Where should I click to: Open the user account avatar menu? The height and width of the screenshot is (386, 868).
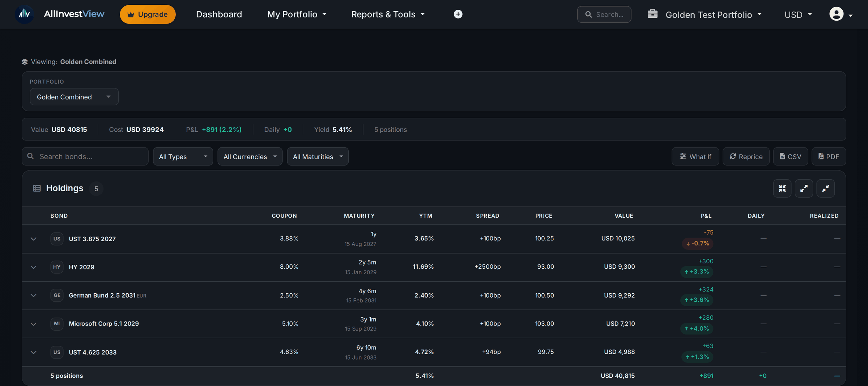point(841,14)
